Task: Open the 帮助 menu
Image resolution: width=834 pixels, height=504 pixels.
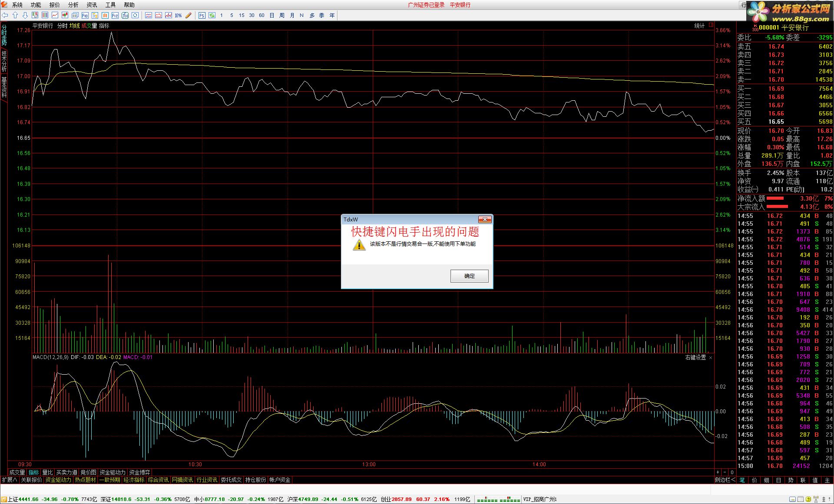Action: pyautogui.click(x=129, y=5)
